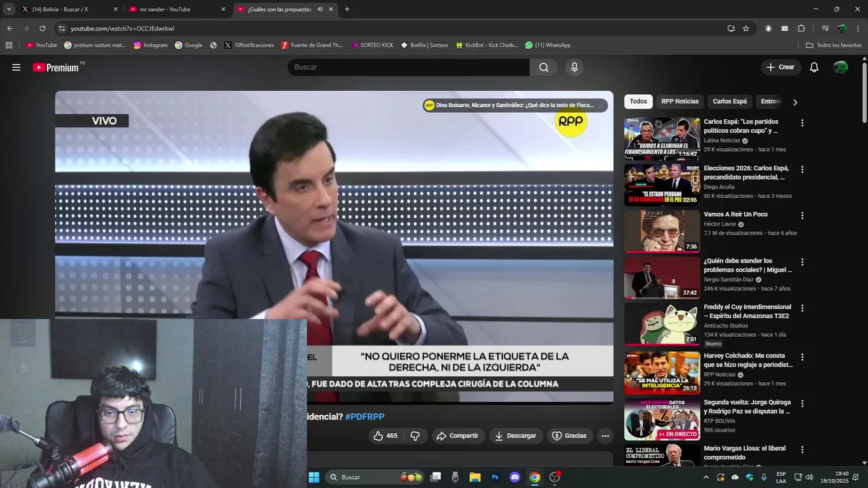Screen dimensions: 868x488
Task: Open more actions ellipsis below video
Action: tap(606, 436)
